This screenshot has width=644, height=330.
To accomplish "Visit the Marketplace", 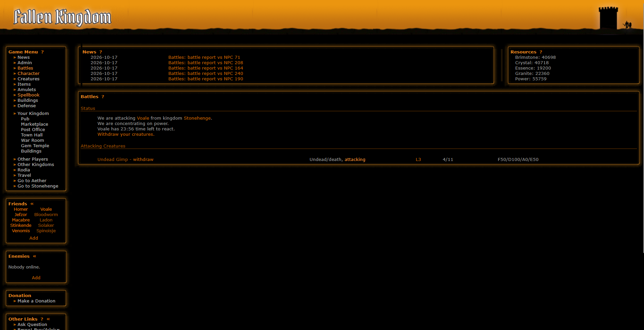I will point(35,124).
